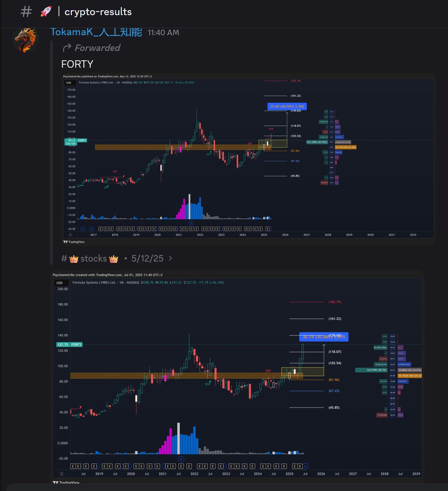The image size is (448, 491).
Task: Click the Z icon in the Jul 01 chart corner
Action: tap(61, 474)
